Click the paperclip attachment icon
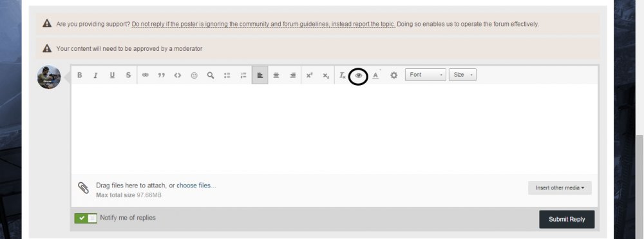The image size is (644, 239). pyautogui.click(x=83, y=188)
